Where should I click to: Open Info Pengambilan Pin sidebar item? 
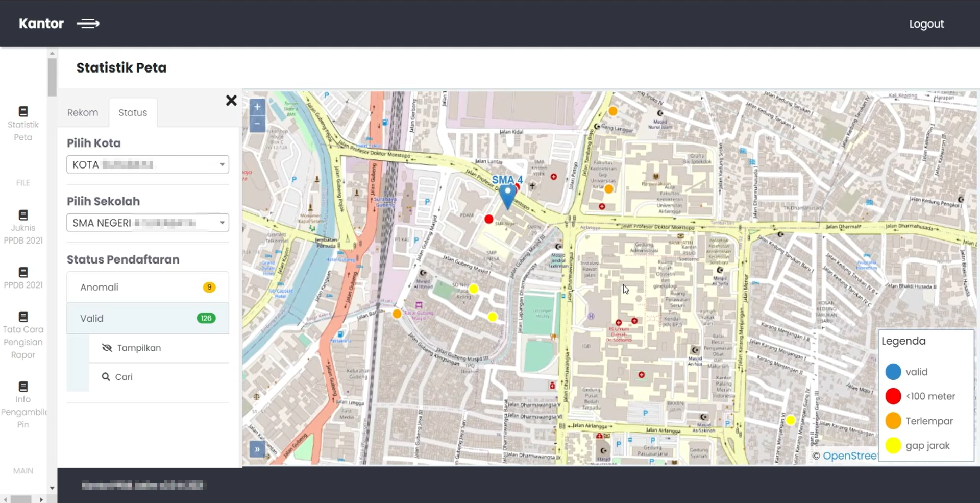tap(23, 405)
